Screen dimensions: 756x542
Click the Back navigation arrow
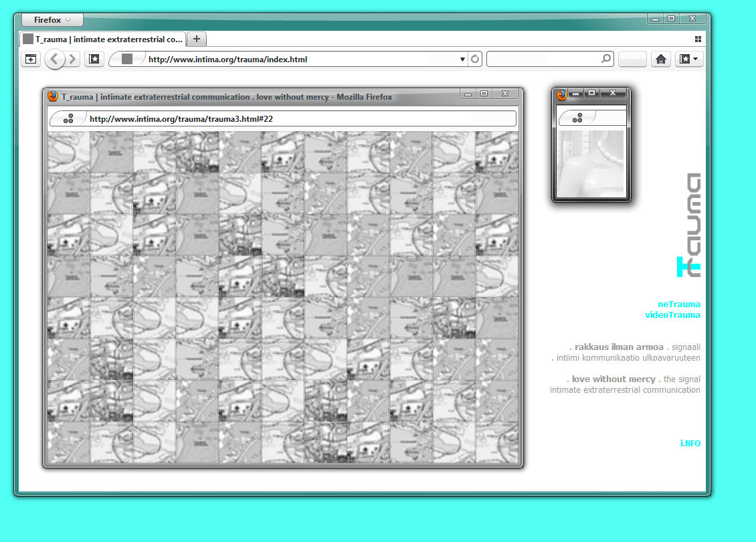coord(54,59)
